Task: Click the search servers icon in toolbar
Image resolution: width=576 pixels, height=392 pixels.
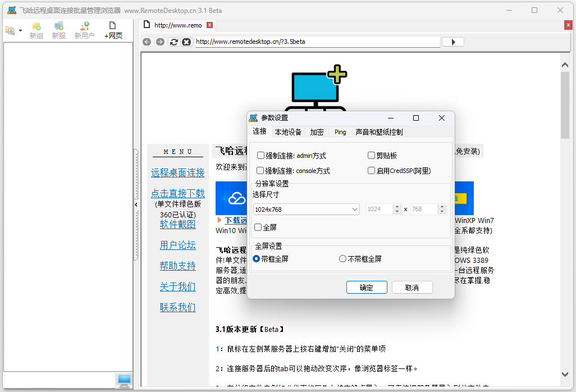Action: coord(10,31)
